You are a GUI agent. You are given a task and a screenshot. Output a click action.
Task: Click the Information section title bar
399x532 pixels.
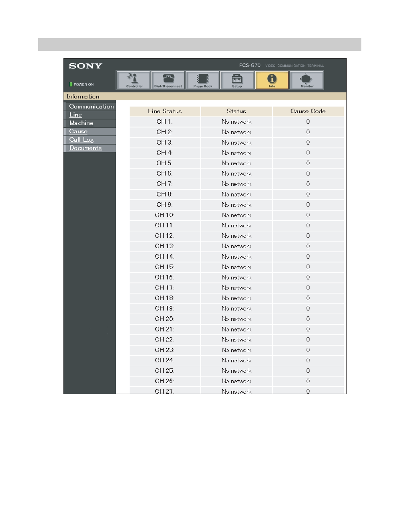tap(205, 97)
